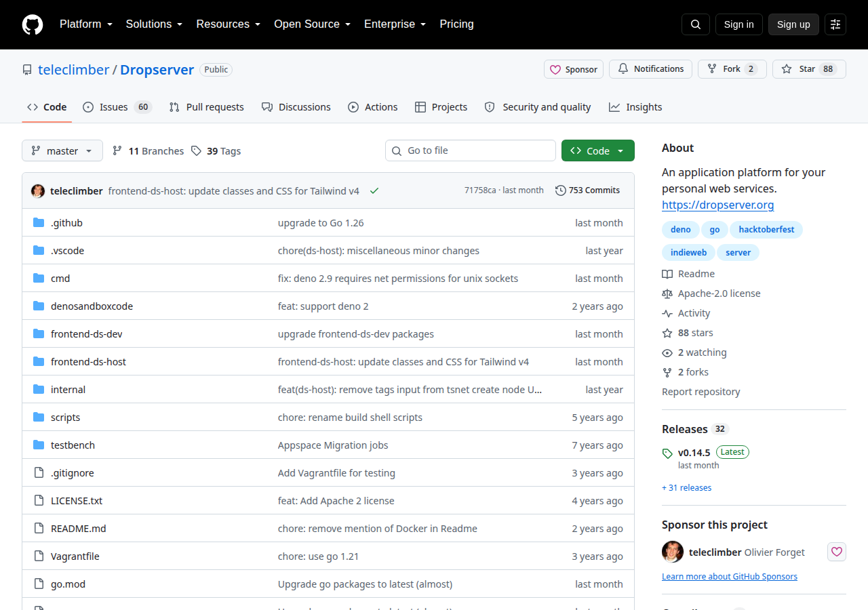
Task: Open the 2 watching link
Action: 694,352
